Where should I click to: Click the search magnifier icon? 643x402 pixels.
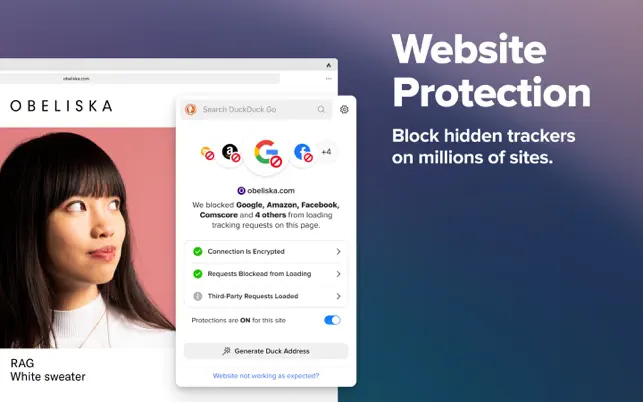321,109
